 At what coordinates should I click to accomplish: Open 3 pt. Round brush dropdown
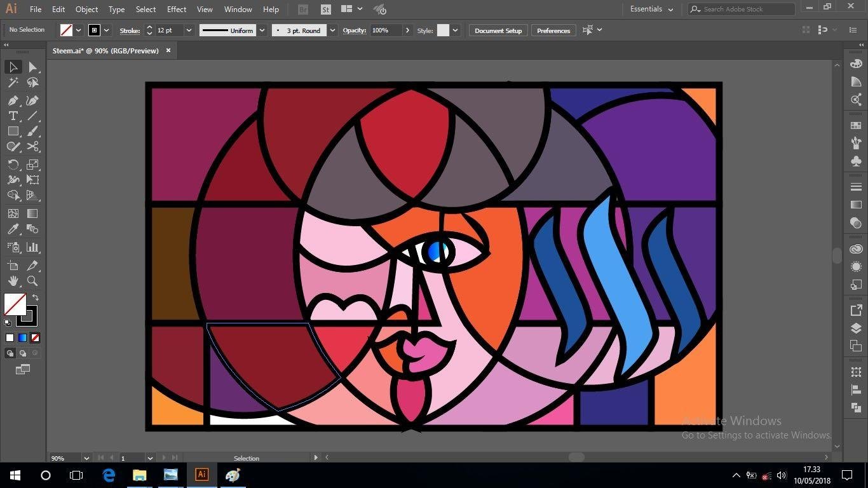coord(332,30)
